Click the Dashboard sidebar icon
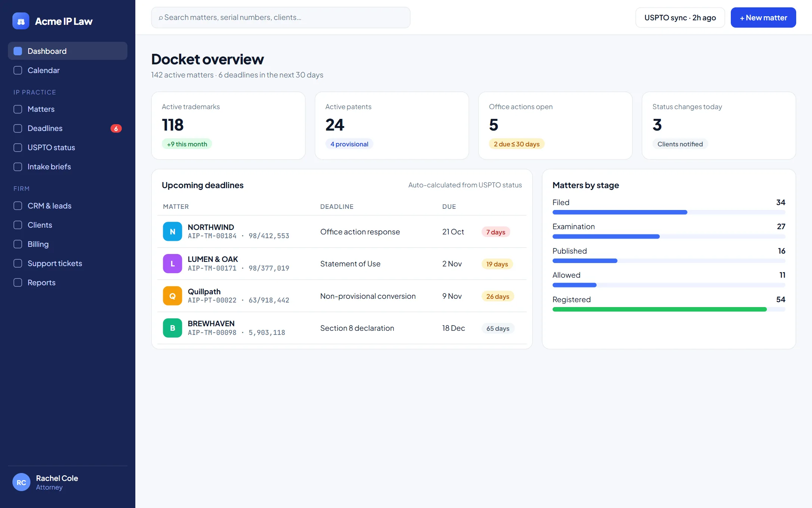The image size is (812, 508). (18, 51)
